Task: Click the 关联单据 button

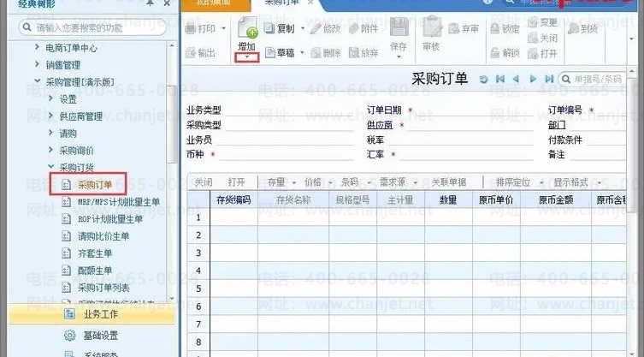Action: coord(448,182)
